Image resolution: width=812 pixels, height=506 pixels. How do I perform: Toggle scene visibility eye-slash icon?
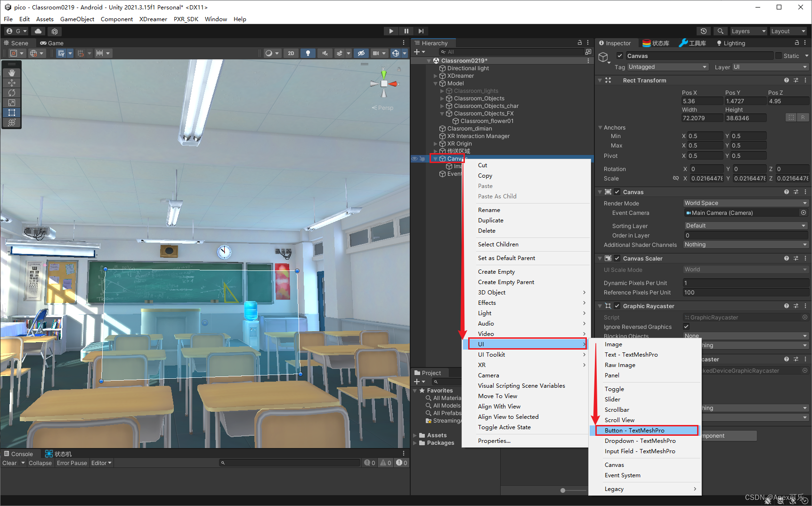click(x=361, y=53)
